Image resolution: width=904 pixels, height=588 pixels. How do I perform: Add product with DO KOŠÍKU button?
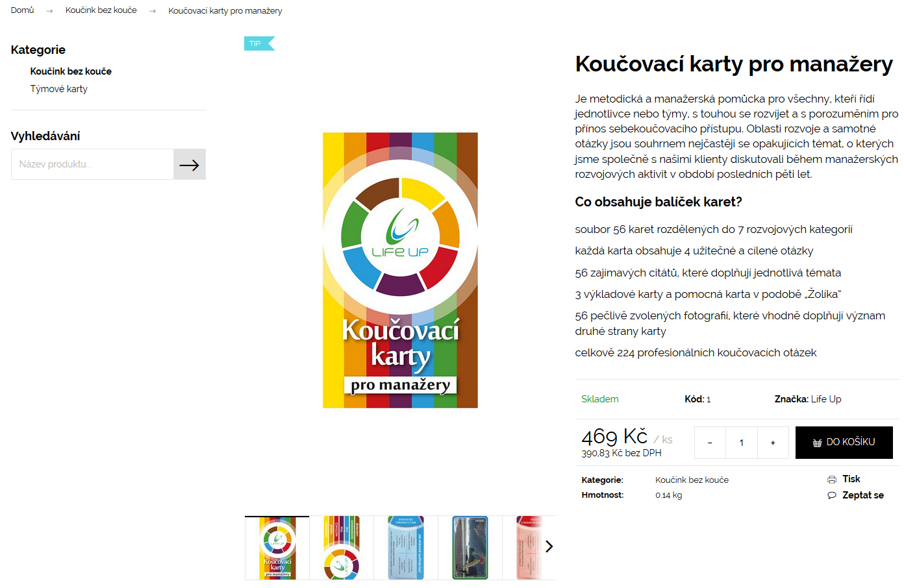pyautogui.click(x=844, y=443)
